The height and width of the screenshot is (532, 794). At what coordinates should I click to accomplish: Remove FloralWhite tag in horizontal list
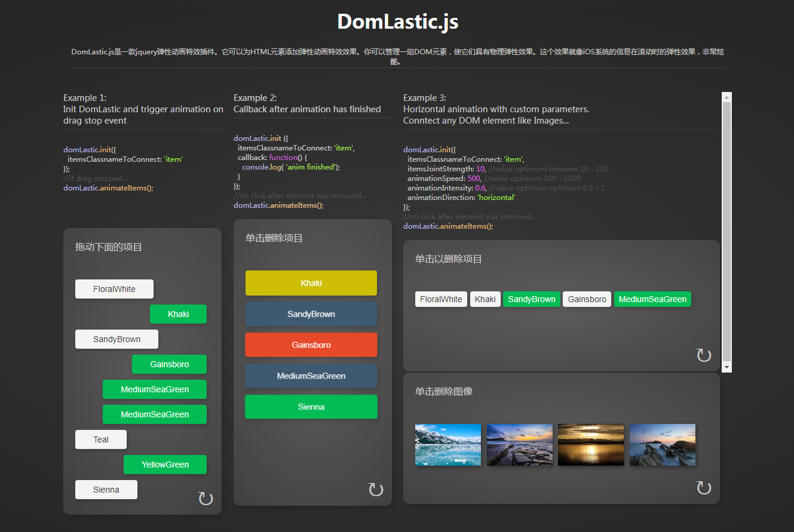[x=441, y=299]
